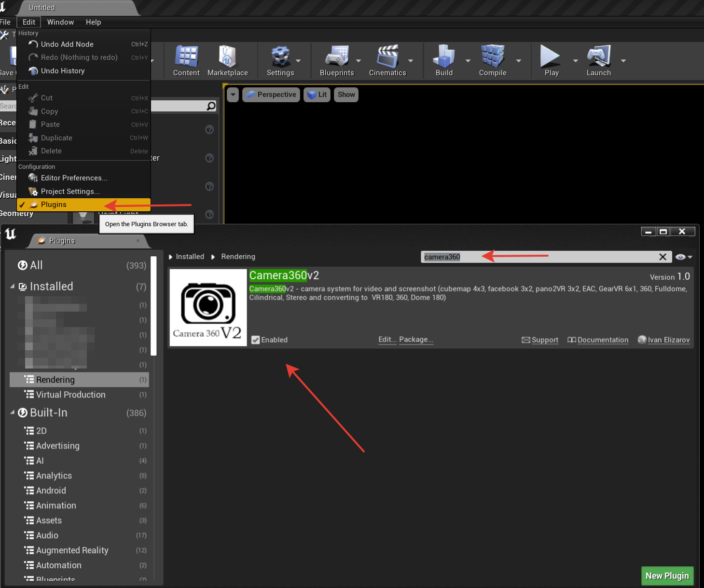Click the Installed breadcrumb
The height and width of the screenshot is (588, 704).
(x=190, y=257)
